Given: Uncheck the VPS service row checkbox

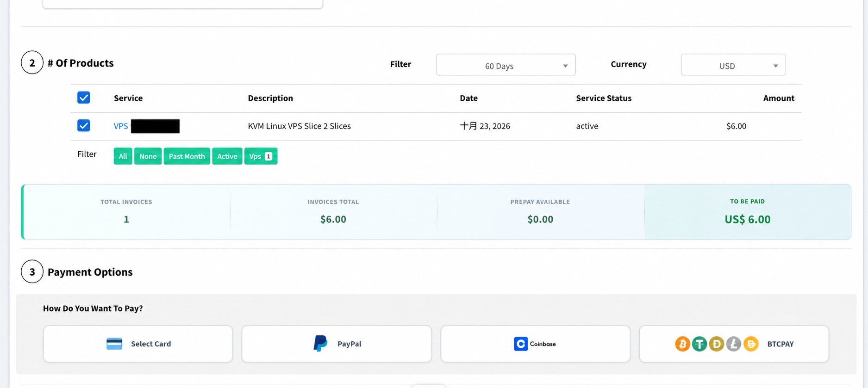Looking at the screenshot, I should [84, 126].
